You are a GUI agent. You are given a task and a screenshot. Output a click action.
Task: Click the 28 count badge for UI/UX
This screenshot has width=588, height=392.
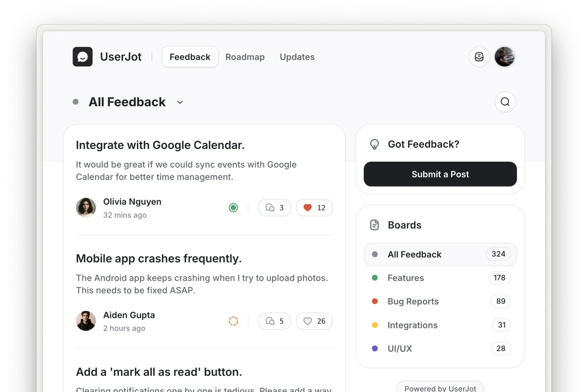click(x=501, y=349)
